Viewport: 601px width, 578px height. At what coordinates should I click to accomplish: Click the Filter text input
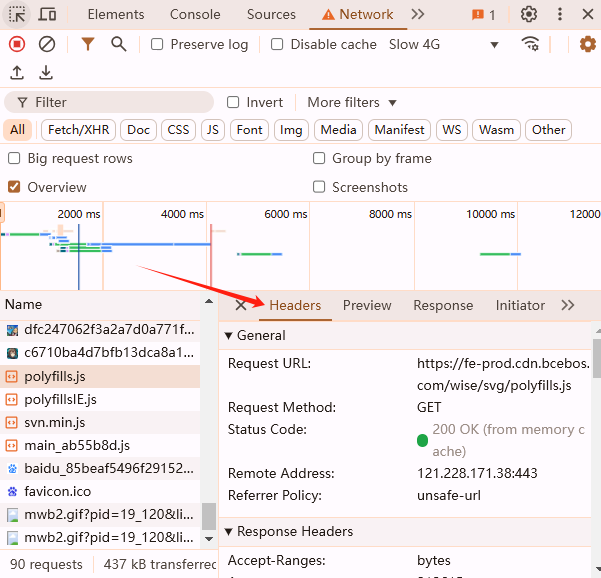coord(109,102)
